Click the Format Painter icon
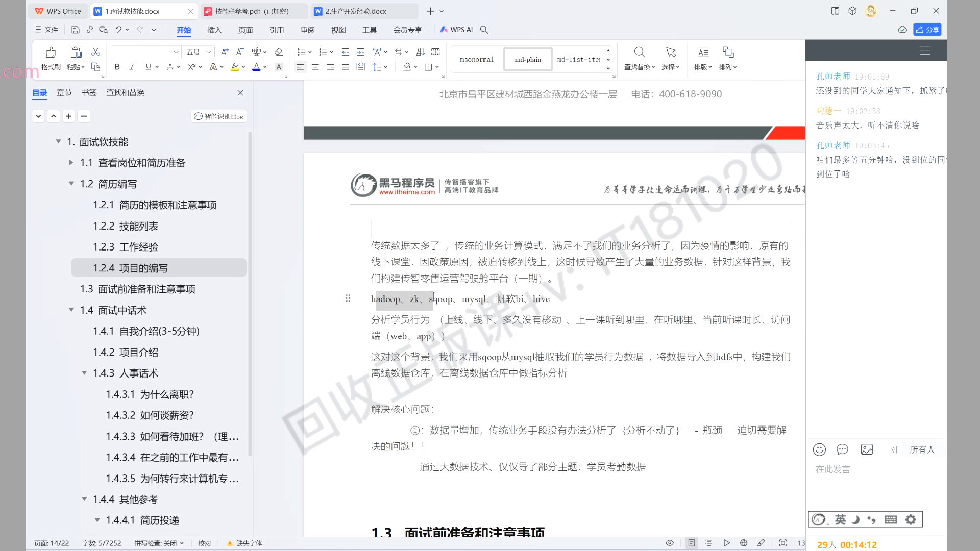The height and width of the screenshot is (551, 980). (51, 53)
